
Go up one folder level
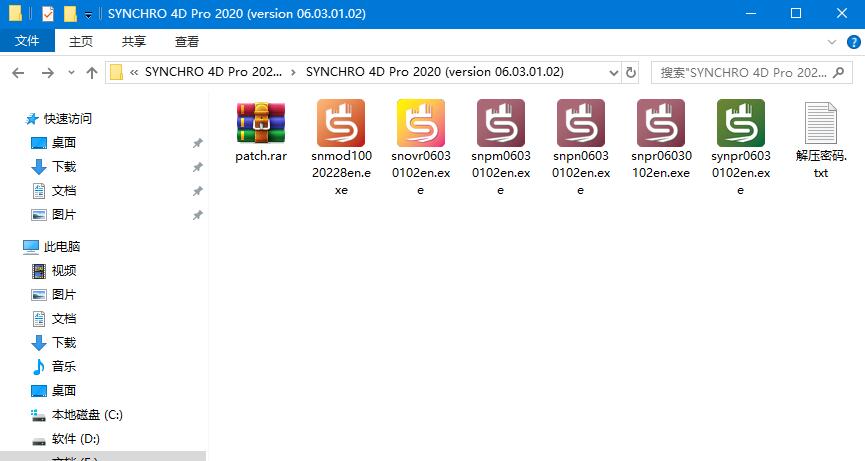pyautogui.click(x=92, y=72)
